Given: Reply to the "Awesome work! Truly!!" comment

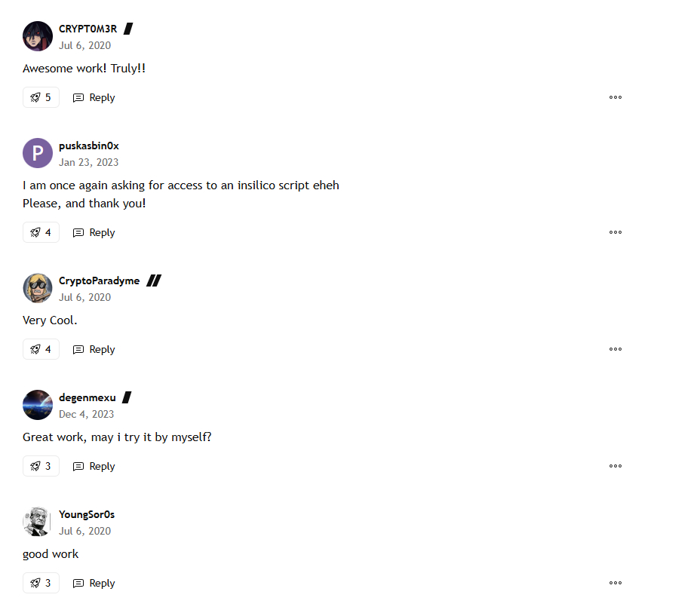Looking at the screenshot, I should pyautogui.click(x=94, y=97).
